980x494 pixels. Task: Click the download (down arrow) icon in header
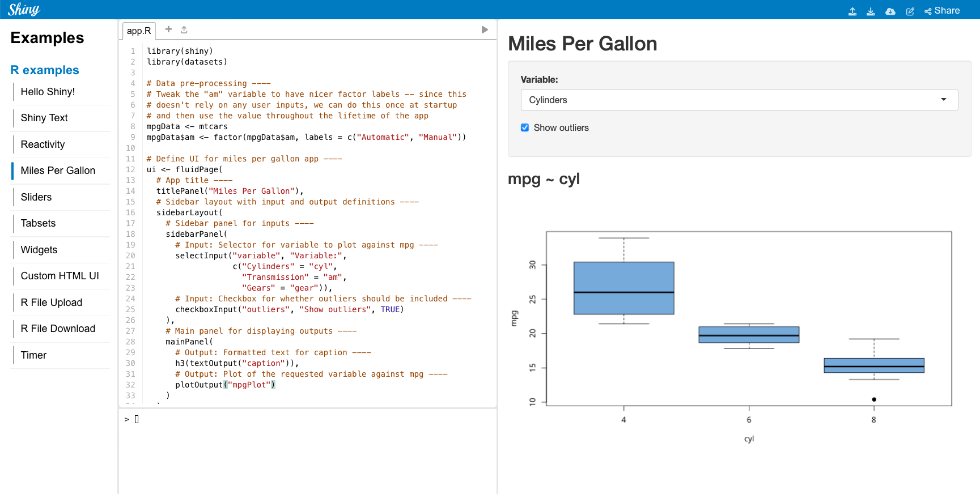click(x=871, y=11)
